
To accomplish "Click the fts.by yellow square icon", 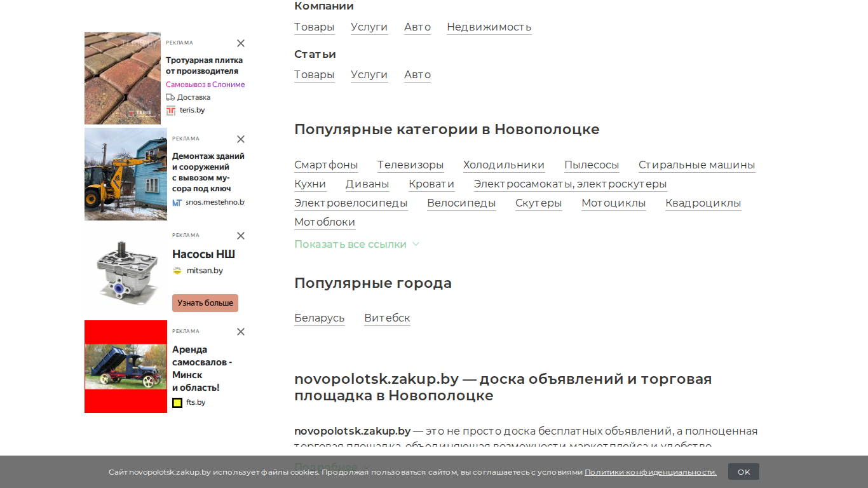I will point(177,402).
